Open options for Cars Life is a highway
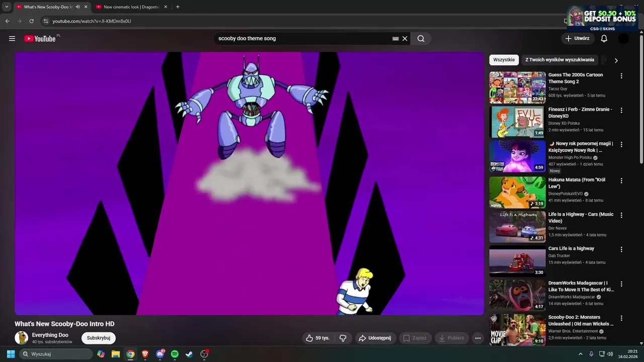644x362 pixels. tap(621, 249)
